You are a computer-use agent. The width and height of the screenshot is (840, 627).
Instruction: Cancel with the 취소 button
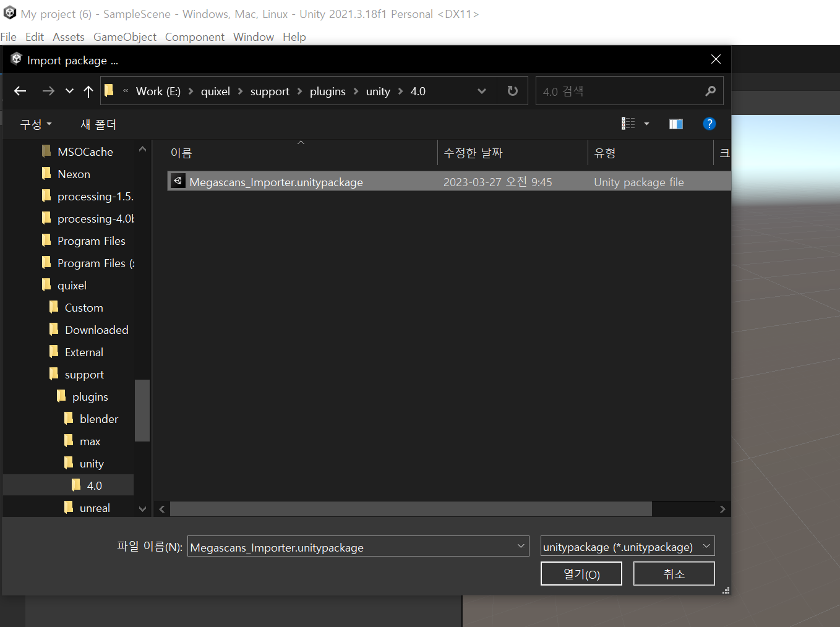pyautogui.click(x=674, y=573)
